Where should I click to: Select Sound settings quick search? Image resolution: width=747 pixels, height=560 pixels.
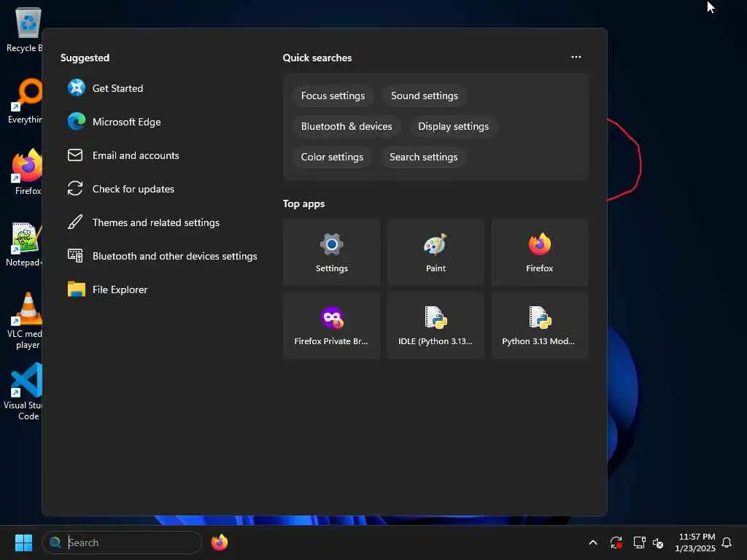[x=424, y=96]
